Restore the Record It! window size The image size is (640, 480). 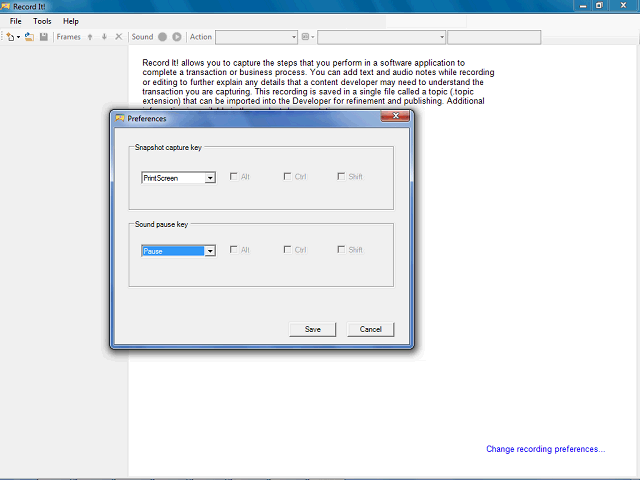pos(599,6)
